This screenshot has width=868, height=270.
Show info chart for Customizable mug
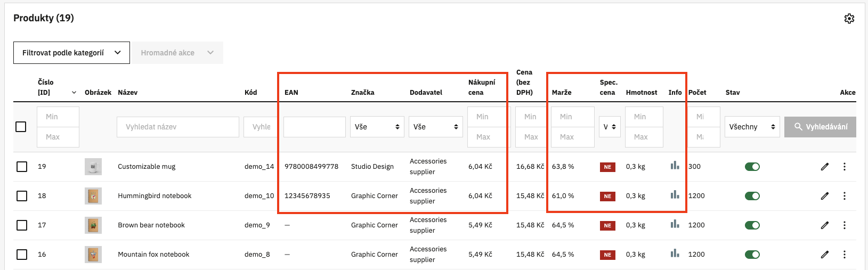pyautogui.click(x=675, y=166)
